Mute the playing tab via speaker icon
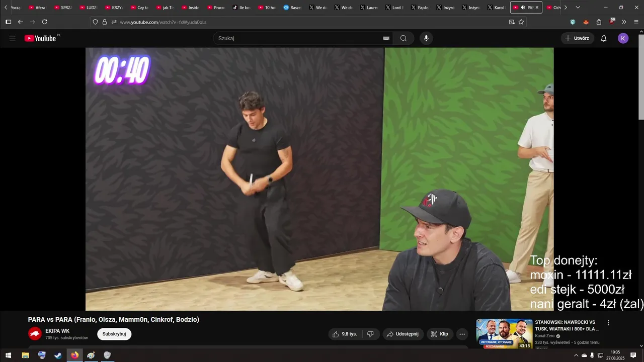644x362 pixels. pyautogui.click(x=523, y=8)
